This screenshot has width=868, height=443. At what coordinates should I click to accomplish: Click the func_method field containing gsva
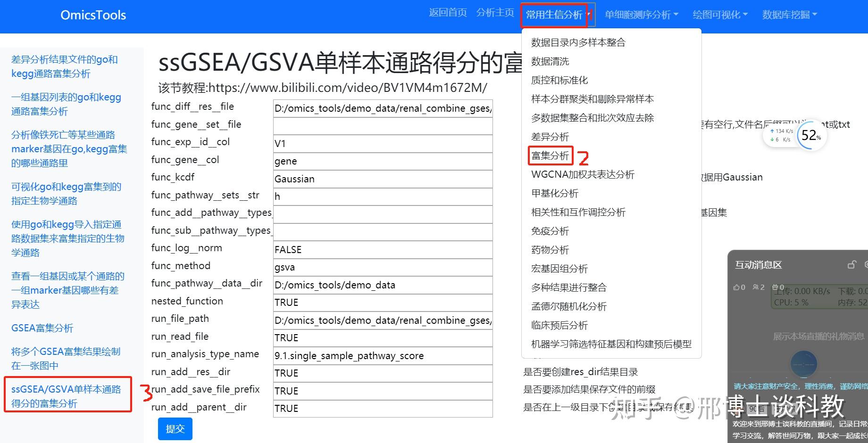pyautogui.click(x=382, y=267)
